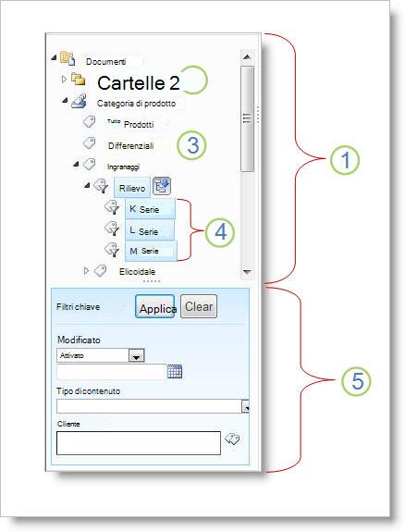Expand the Cartelle folder node

(64, 80)
